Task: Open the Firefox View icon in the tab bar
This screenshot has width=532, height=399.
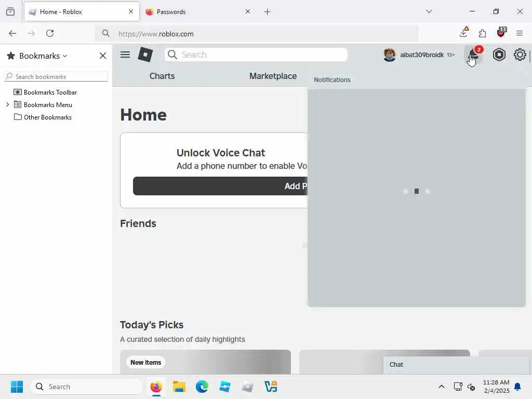Action: (x=10, y=11)
